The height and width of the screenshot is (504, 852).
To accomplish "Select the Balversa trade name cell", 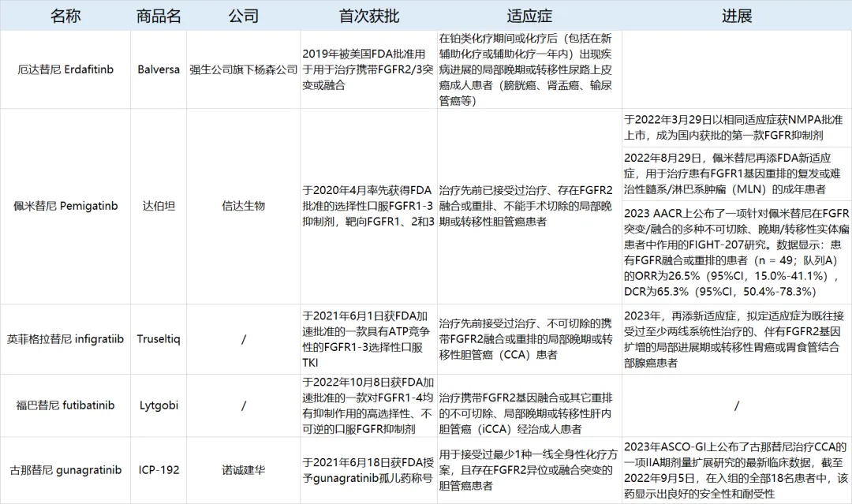I will (159, 69).
